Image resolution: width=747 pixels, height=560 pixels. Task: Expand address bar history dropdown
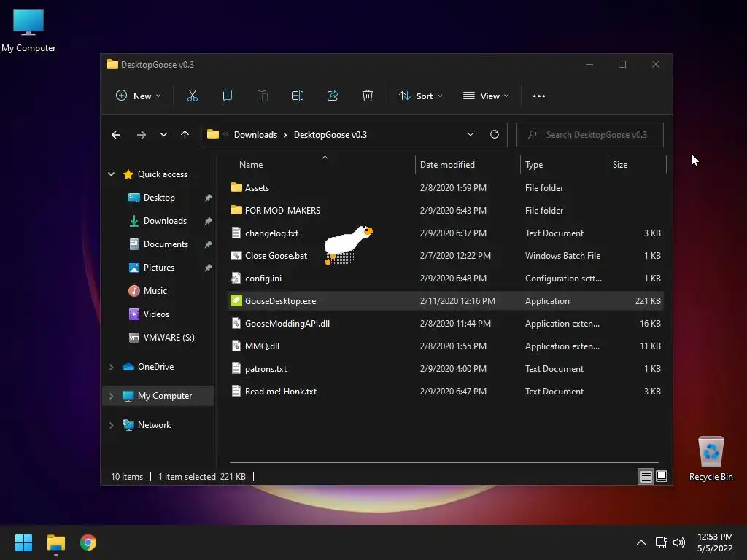471,134
